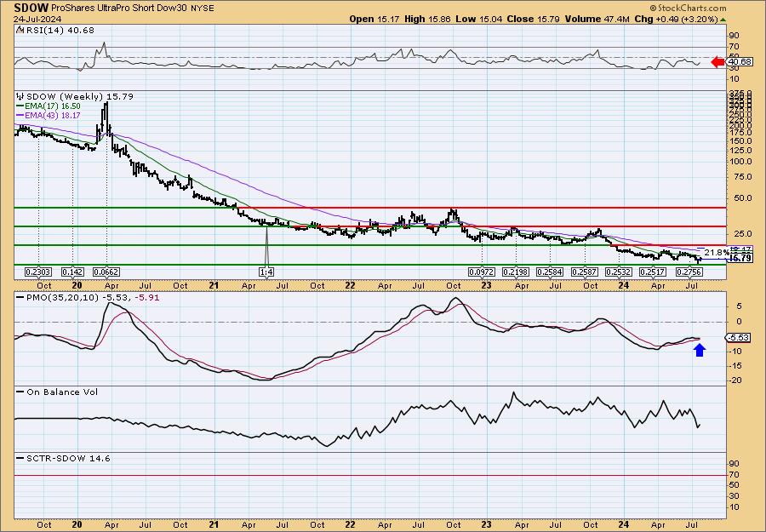Click the On Balance Vol panel label
This screenshot has width=766, height=532.
pyautogui.click(x=57, y=392)
